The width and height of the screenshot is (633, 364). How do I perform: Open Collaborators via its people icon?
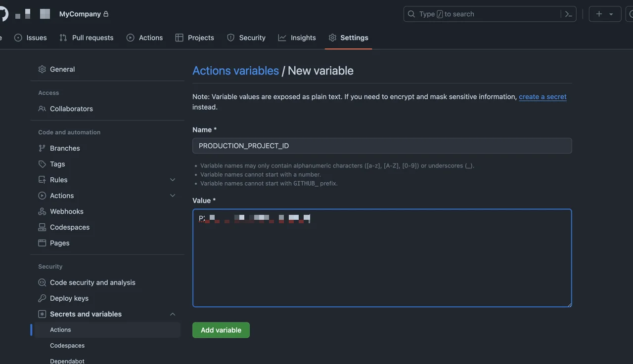click(x=43, y=109)
